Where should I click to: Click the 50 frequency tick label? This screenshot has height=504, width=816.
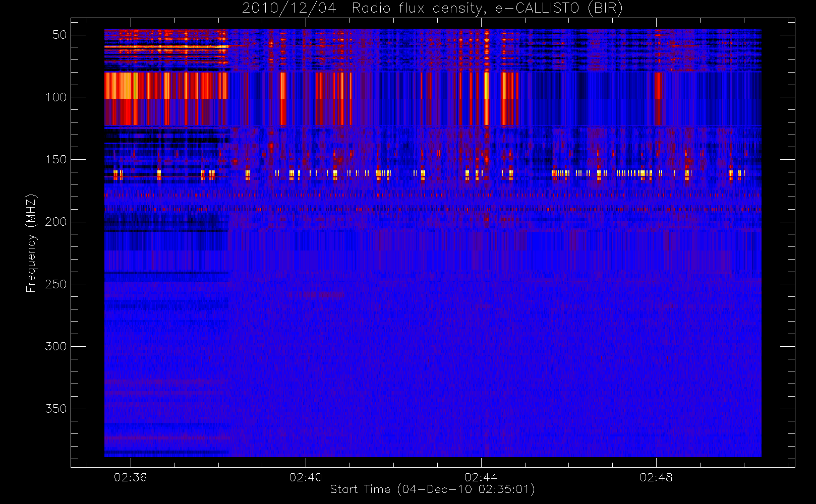click(60, 35)
